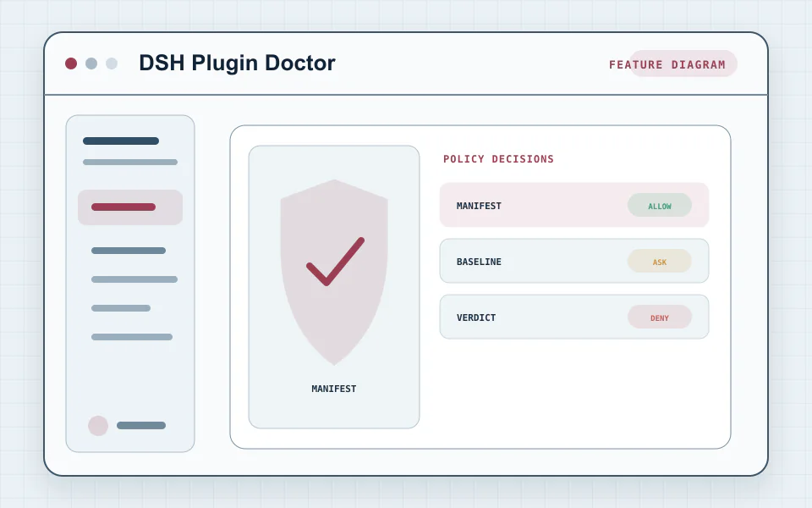812x508 pixels.
Task: Click the username bar beside the sidebar avatar
Action: [x=141, y=426]
